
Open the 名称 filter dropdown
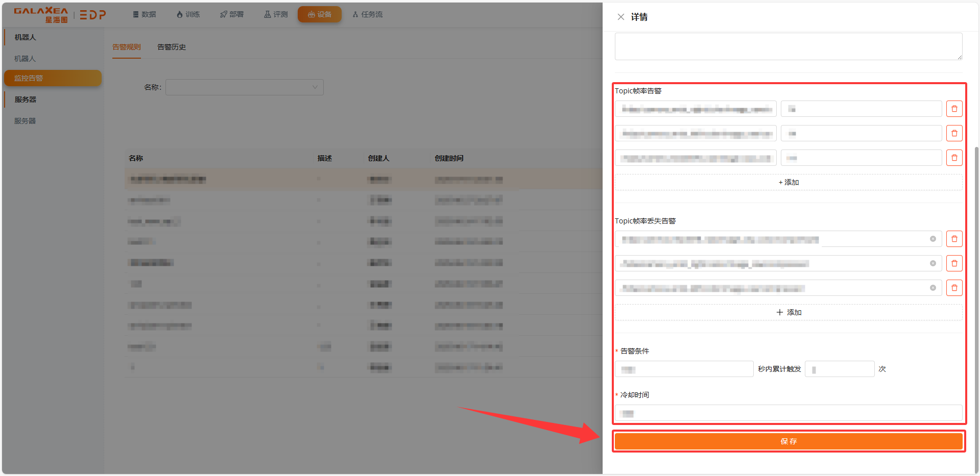coord(244,87)
